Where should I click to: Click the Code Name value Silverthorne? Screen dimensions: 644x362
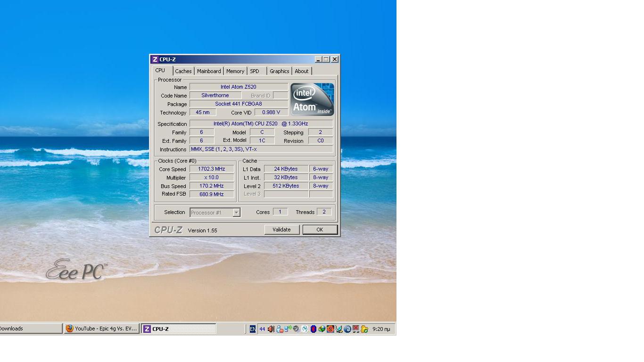pos(215,96)
